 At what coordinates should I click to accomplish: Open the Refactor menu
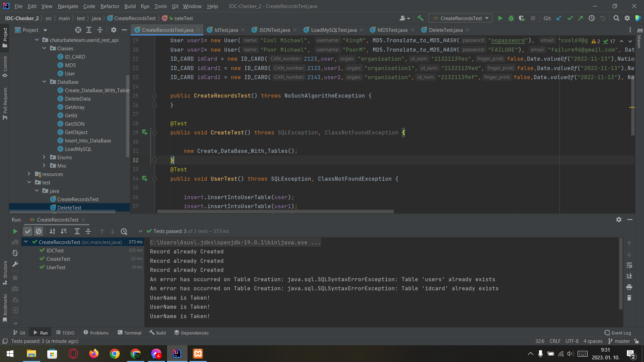coord(110,6)
